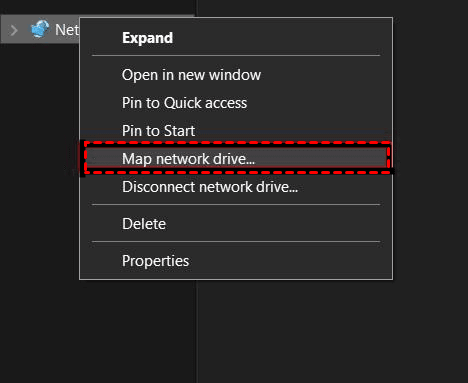This screenshot has height=383, width=468.
Task: Click the menu item that pins Network to the Start menu
Action: pyautogui.click(x=158, y=131)
